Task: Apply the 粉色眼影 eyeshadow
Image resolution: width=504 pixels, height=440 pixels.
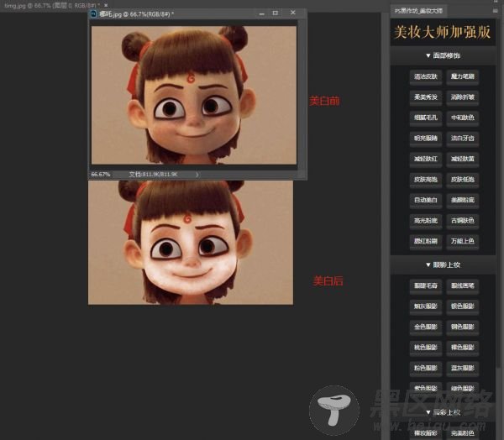Action: pyautogui.click(x=426, y=368)
